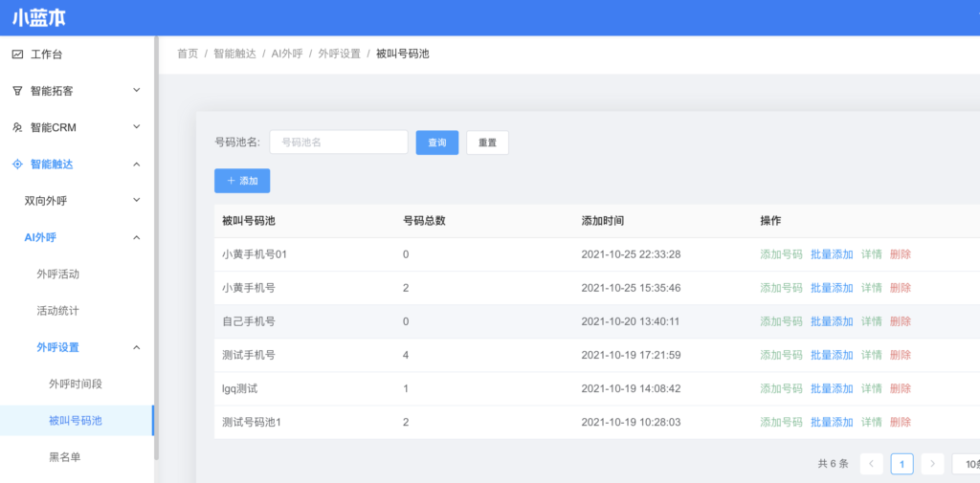980x483 pixels.
Task: Delete the 小黄手机号01 number pool
Action: pos(900,254)
